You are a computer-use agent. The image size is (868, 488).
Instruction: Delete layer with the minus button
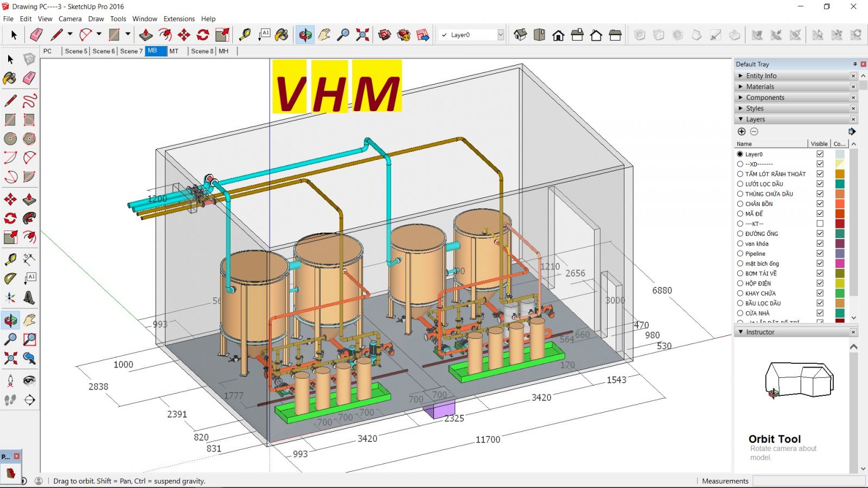pos(754,131)
